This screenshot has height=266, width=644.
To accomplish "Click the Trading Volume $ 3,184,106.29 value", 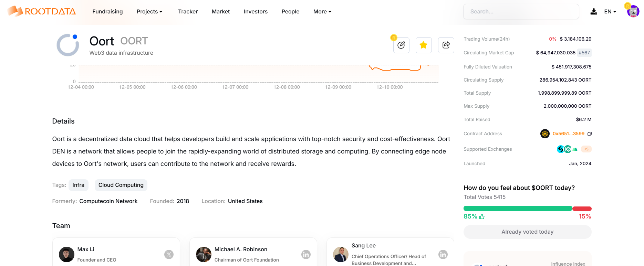I will [575, 39].
